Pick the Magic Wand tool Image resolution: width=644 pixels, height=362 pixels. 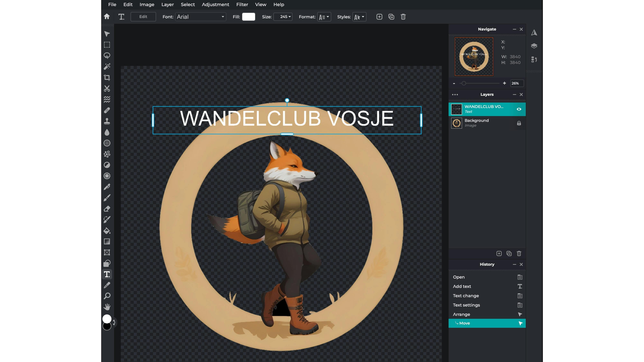tap(107, 66)
